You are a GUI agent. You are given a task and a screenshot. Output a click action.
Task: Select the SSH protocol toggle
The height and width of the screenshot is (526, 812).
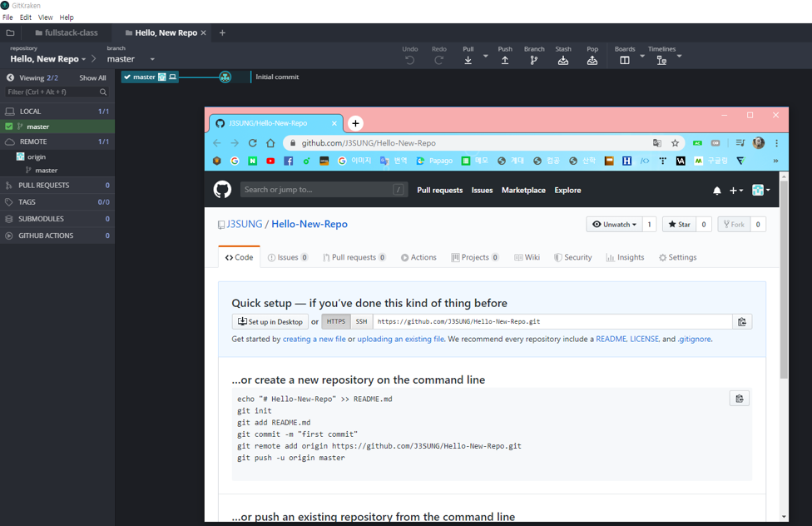(x=361, y=321)
